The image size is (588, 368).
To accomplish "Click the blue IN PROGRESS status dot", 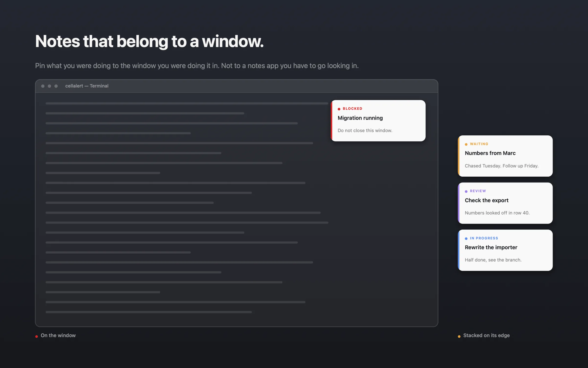I will coord(466,238).
